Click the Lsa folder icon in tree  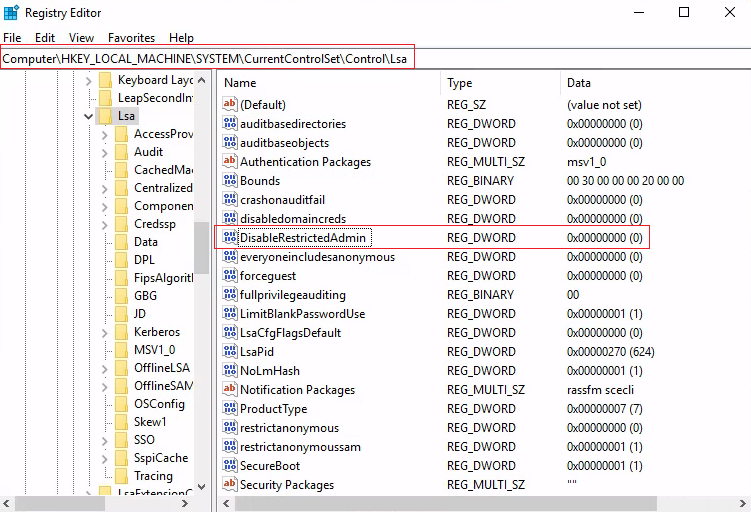[x=105, y=116]
